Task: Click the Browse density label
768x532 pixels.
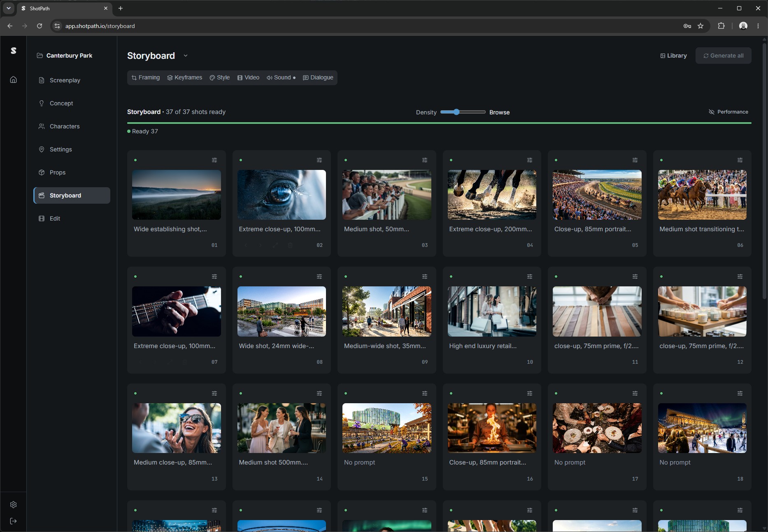Action: [499, 112]
